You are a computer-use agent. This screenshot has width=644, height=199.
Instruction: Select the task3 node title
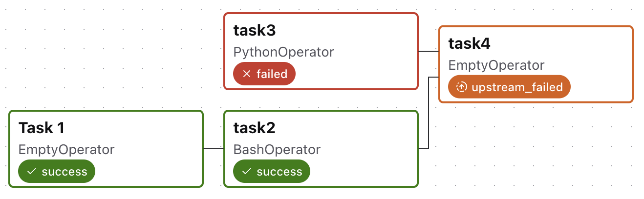[254, 31]
